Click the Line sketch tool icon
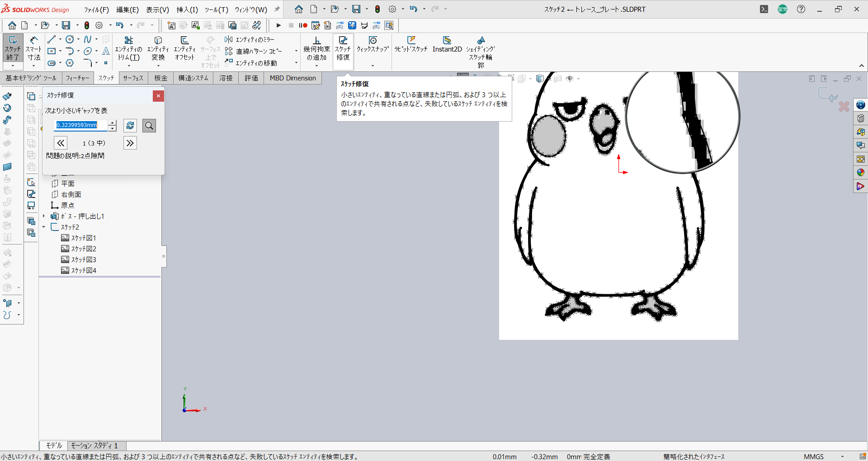This screenshot has width=868, height=461. (52, 40)
